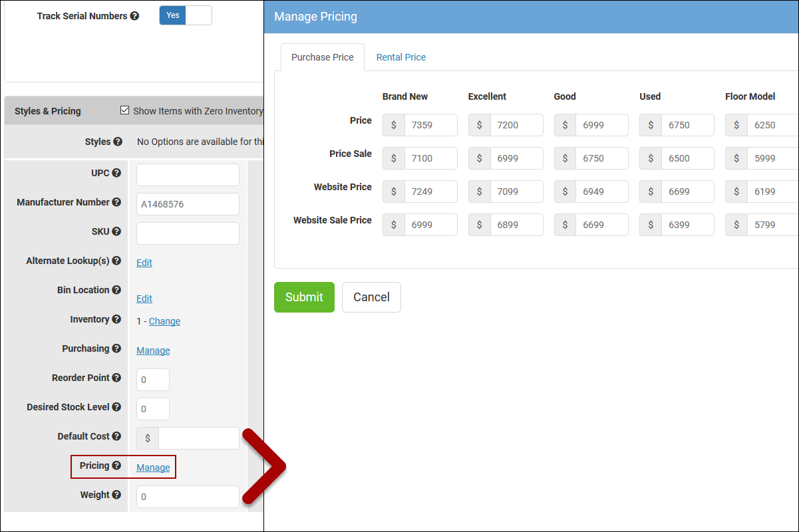Show help for Manufacturer Number

[116, 202]
